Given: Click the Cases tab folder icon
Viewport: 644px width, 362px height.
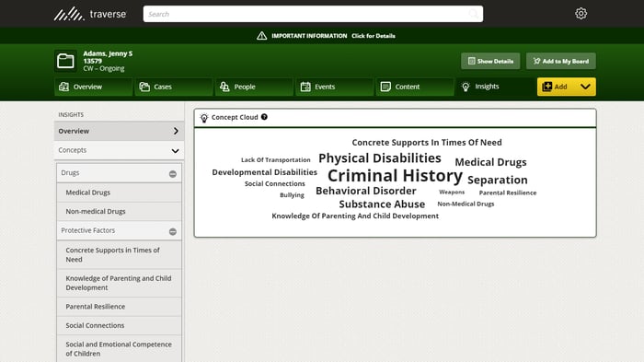Looking at the screenshot, I should [x=144, y=87].
